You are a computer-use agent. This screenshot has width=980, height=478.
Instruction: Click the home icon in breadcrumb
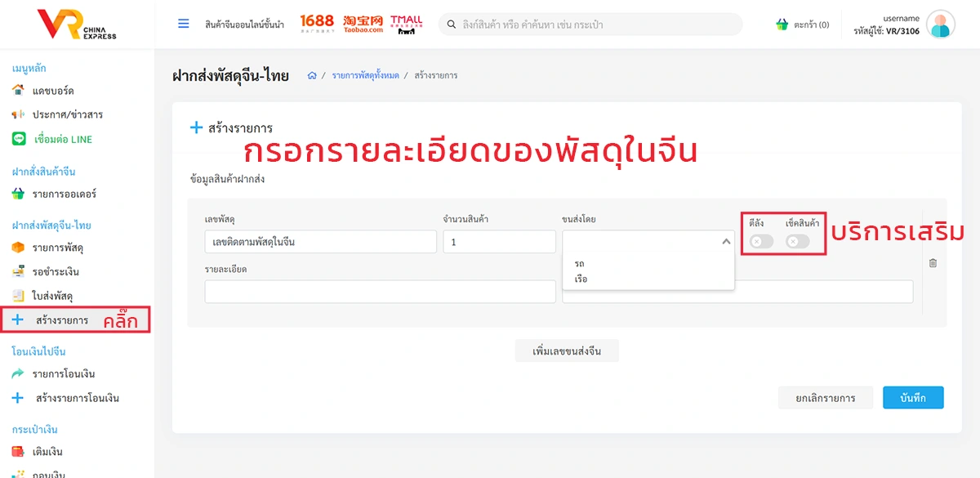pos(312,76)
